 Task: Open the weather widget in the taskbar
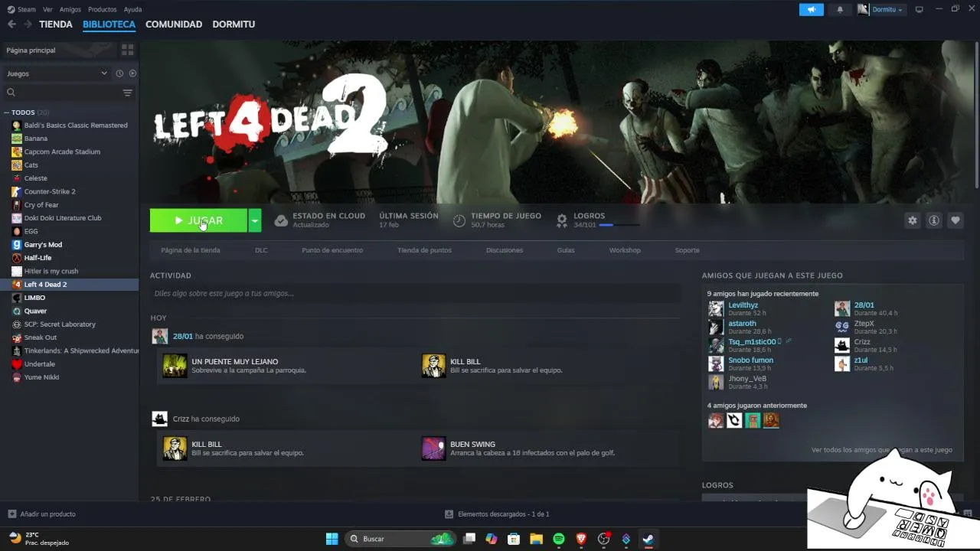[x=38, y=539]
